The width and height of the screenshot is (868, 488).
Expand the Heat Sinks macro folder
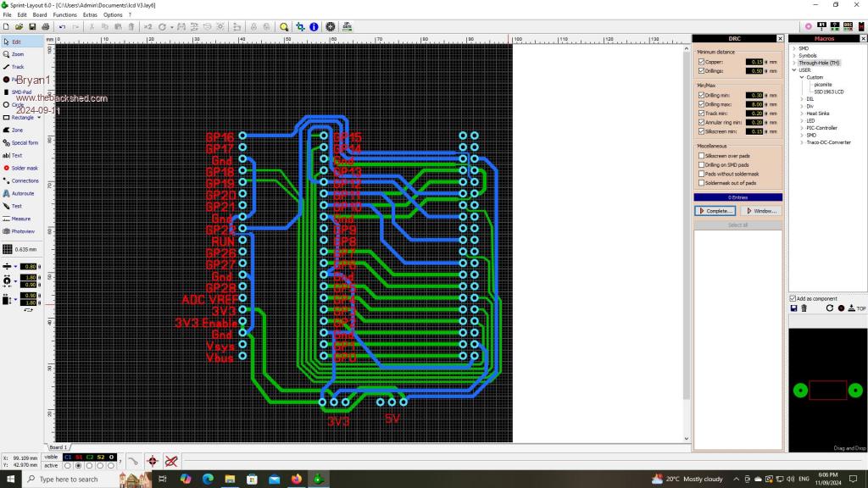[803, 113]
